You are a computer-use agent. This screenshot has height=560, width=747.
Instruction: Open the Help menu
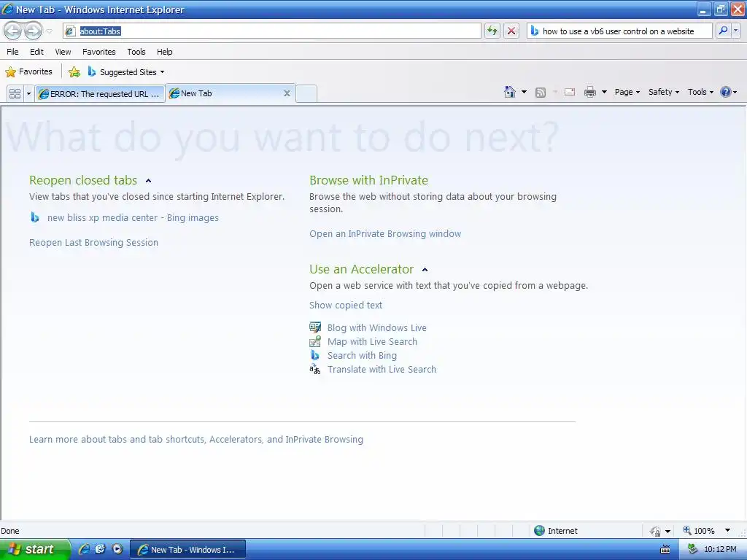tap(164, 52)
